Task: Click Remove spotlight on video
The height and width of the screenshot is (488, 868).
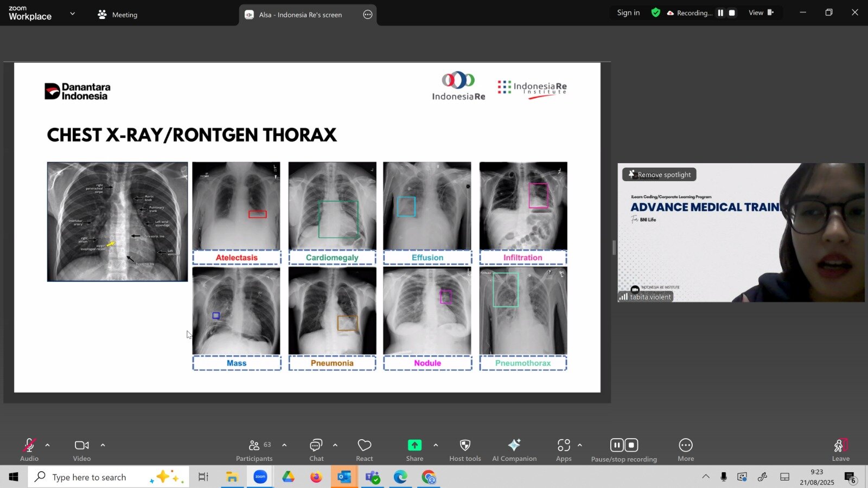Action: coord(659,175)
